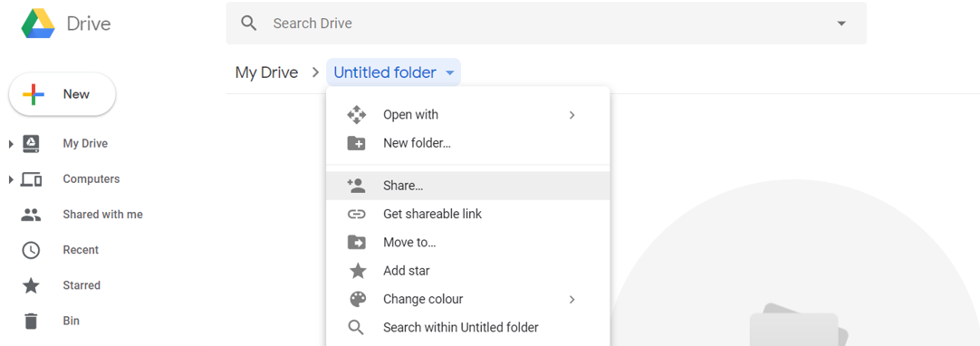Expand Change colour submenu arrow
Viewport: 980px width, 346px height.
click(x=572, y=299)
